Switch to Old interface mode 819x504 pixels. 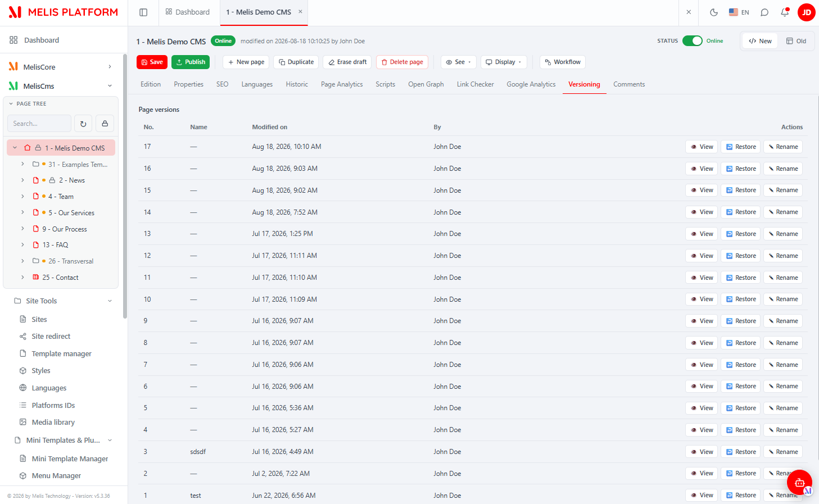[x=796, y=41]
